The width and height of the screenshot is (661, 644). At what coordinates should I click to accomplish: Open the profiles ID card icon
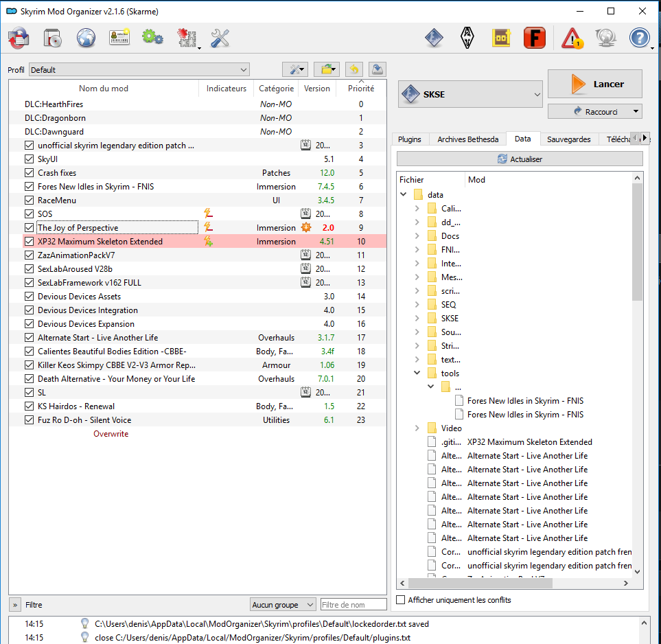click(119, 38)
